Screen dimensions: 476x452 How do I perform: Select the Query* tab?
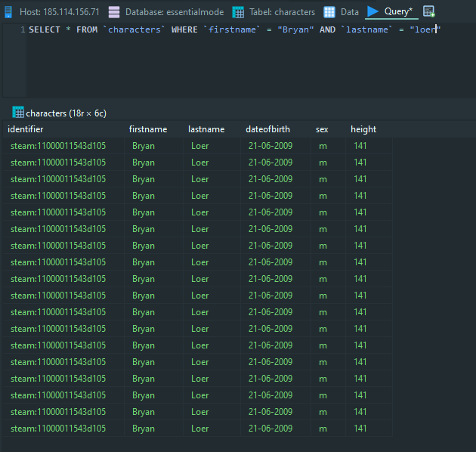tap(391, 12)
